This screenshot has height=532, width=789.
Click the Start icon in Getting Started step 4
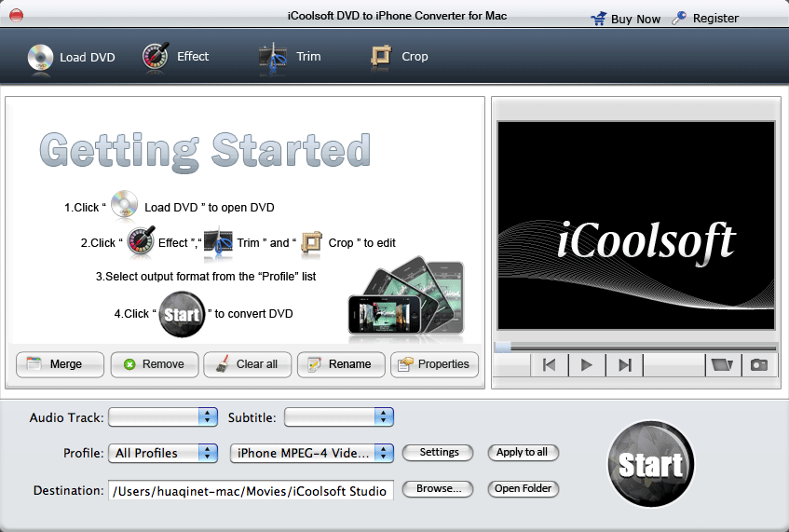tap(182, 315)
